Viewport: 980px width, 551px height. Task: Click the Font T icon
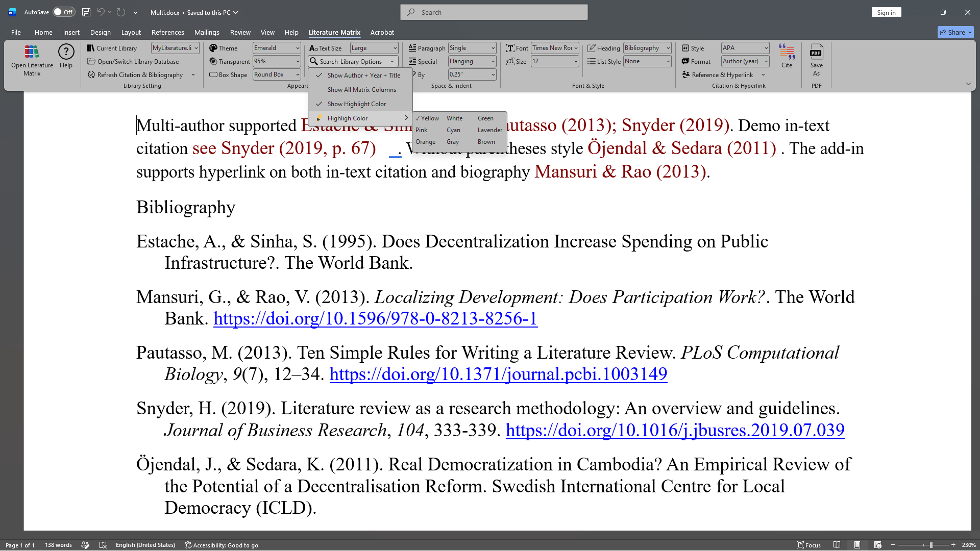pyautogui.click(x=510, y=48)
